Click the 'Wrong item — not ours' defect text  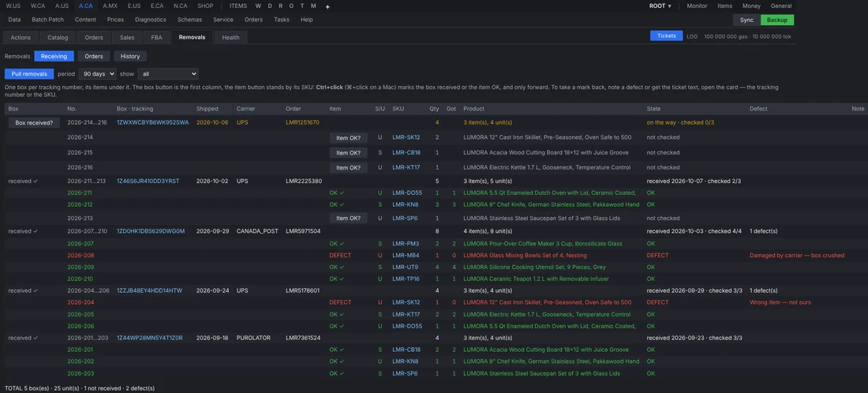point(780,302)
